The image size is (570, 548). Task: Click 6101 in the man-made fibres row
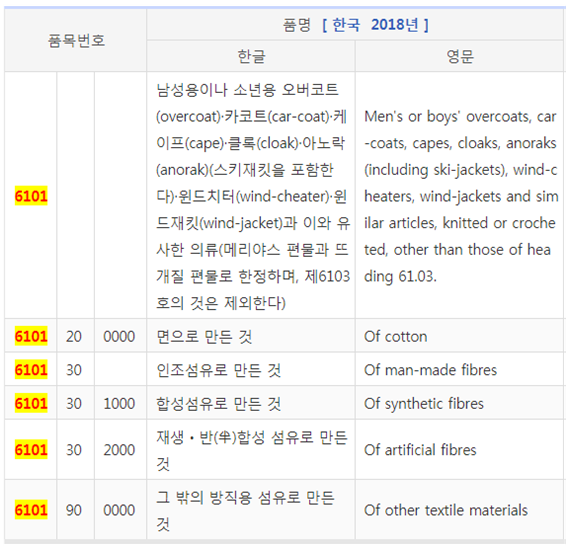click(x=31, y=370)
